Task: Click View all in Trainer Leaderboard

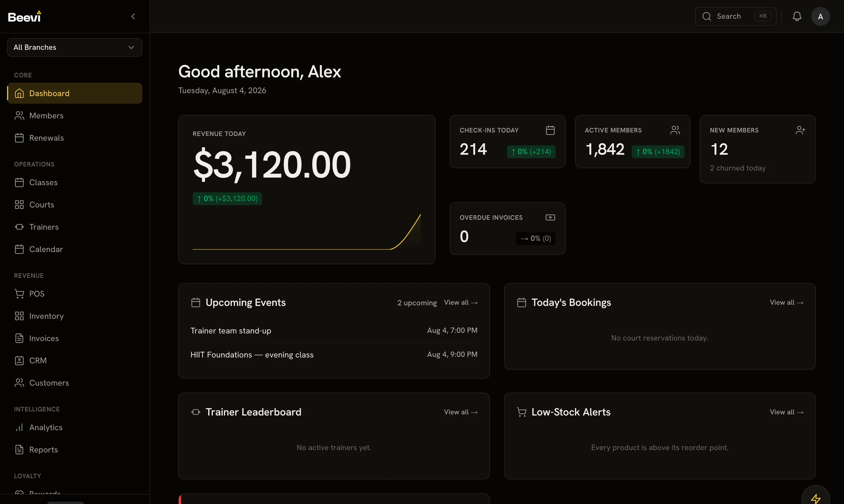Action: coord(461,412)
